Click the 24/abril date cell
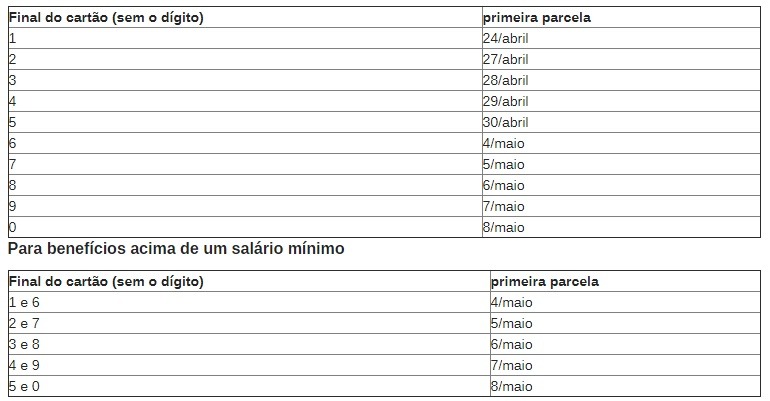Viewport: 770px width, 401px height. click(x=506, y=38)
